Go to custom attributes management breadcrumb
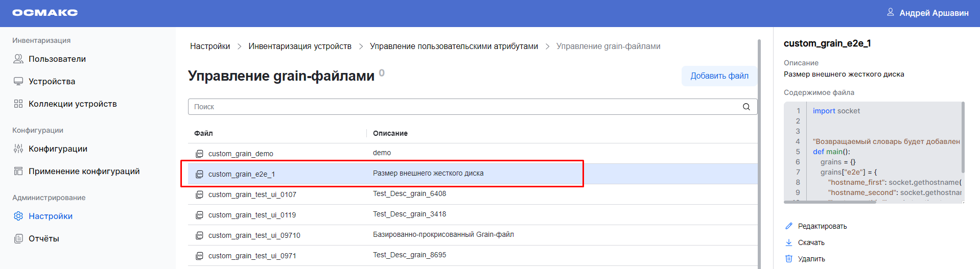 click(x=454, y=46)
